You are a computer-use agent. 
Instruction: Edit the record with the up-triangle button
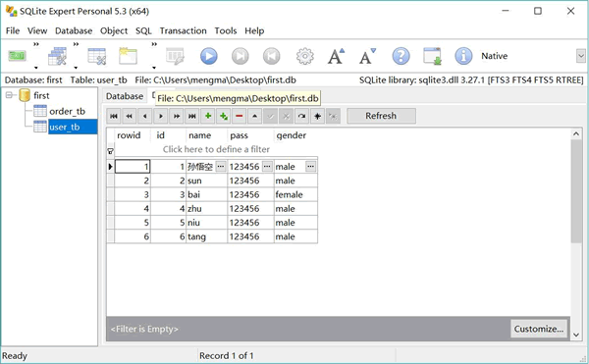tap(254, 116)
